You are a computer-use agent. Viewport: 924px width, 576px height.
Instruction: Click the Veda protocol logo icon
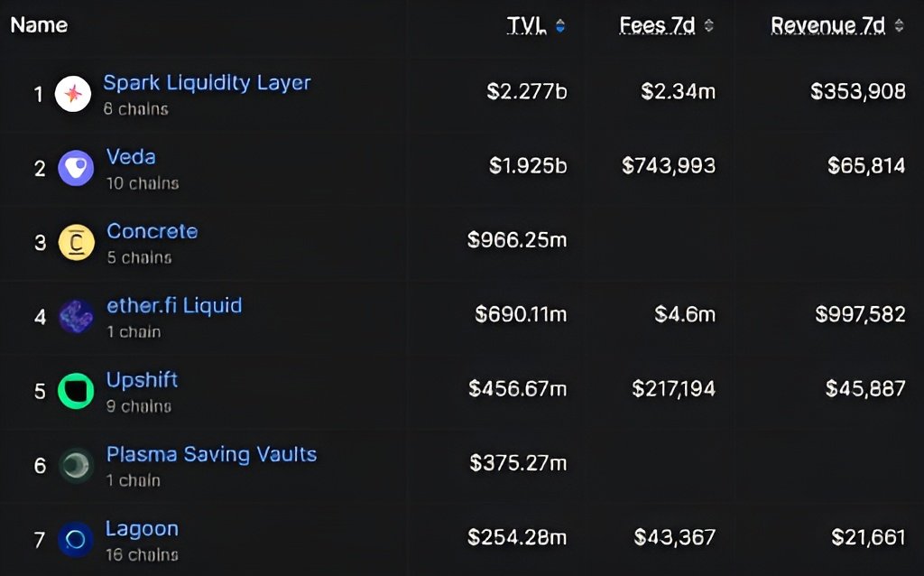coord(76,168)
